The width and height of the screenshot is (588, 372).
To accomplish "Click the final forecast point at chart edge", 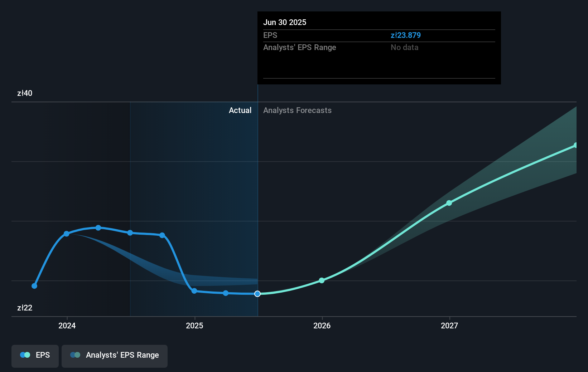I will coord(576,145).
